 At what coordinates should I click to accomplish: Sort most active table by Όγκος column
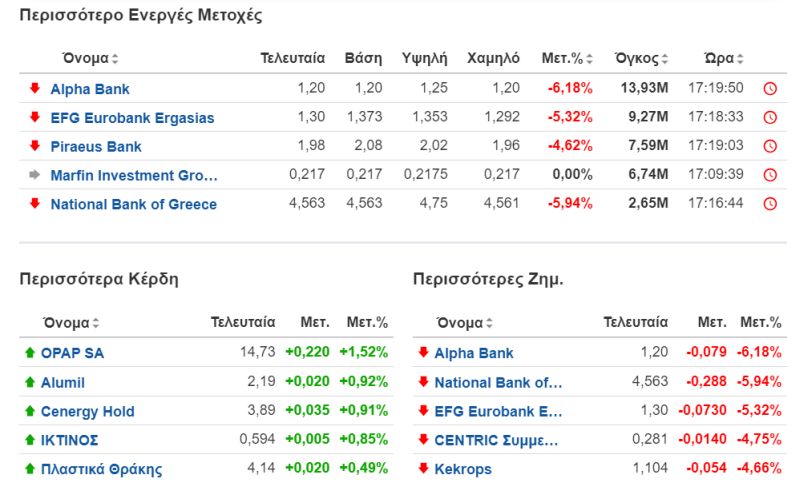tap(642, 58)
